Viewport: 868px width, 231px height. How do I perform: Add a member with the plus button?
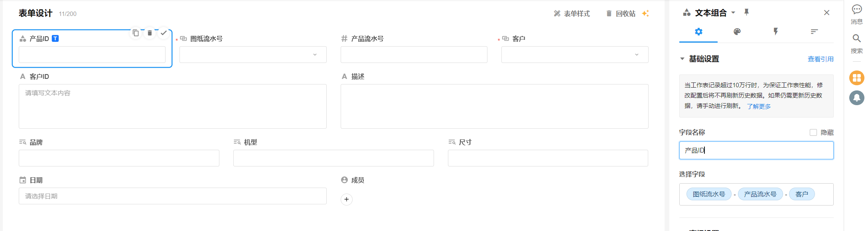click(346, 199)
